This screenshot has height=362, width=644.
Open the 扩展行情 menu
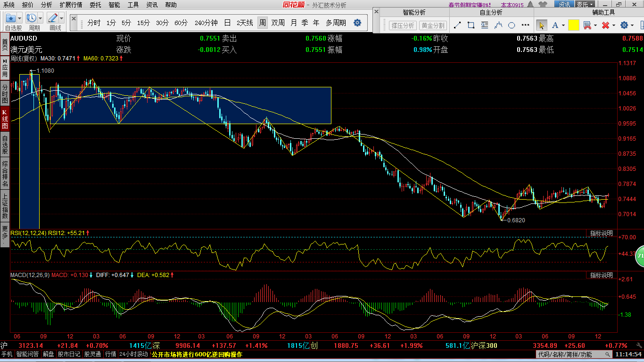point(71,5)
